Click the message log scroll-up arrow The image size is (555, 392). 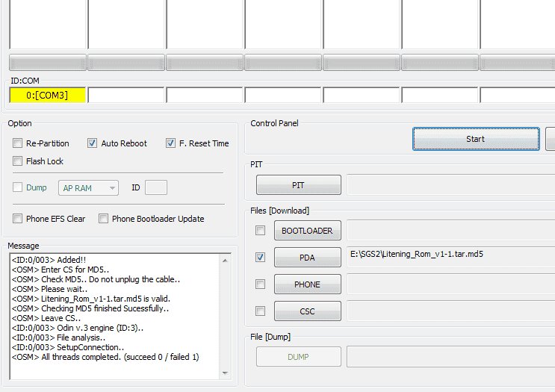coord(225,261)
